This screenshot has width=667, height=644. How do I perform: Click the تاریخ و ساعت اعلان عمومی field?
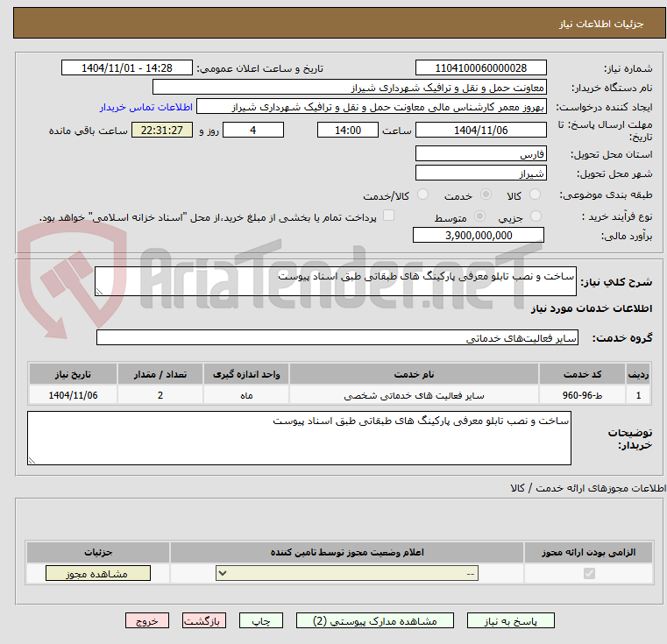pyautogui.click(x=127, y=67)
